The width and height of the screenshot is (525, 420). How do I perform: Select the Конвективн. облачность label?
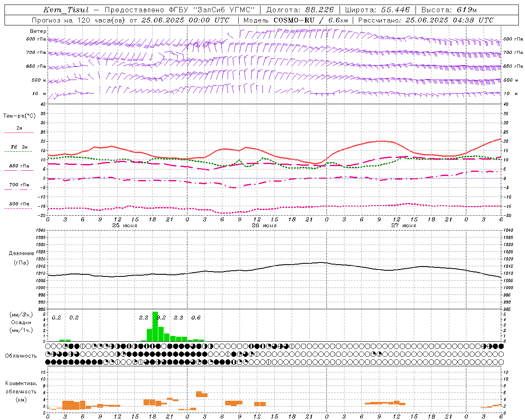pos(21,388)
